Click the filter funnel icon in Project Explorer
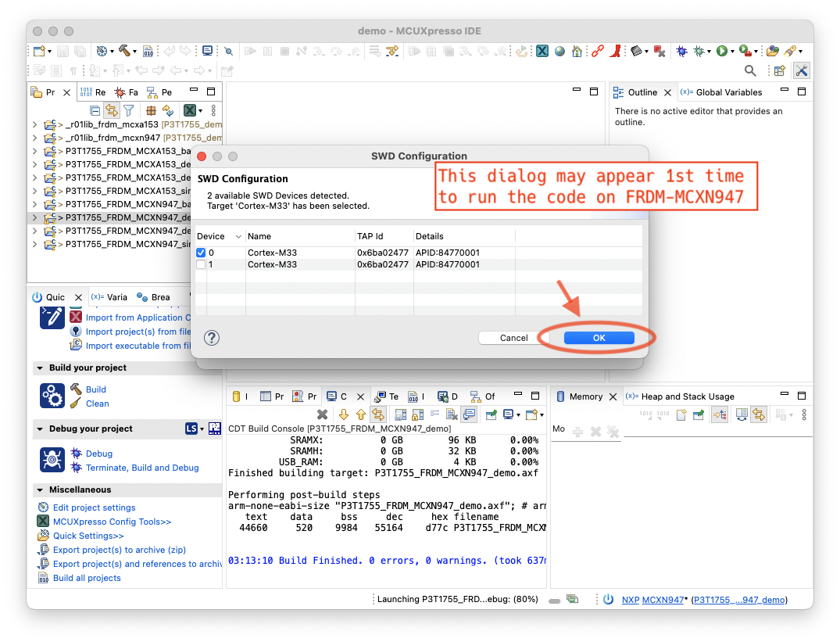The image size is (840, 642). click(x=129, y=111)
